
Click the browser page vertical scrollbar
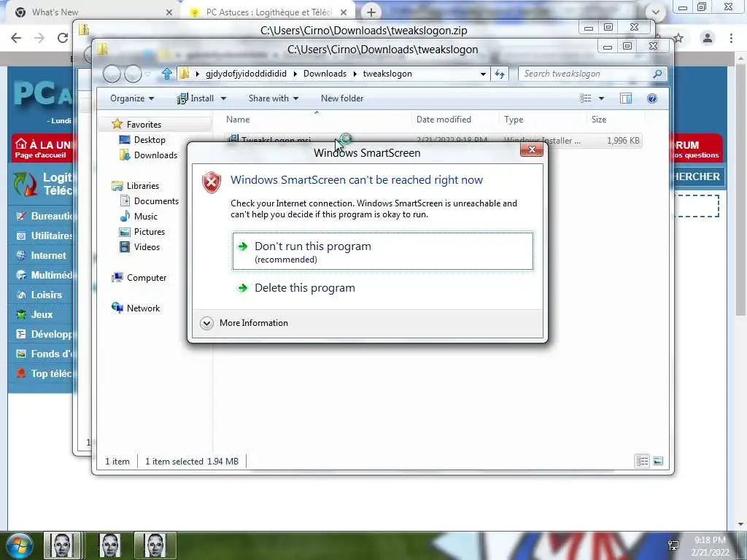click(740, 190)
